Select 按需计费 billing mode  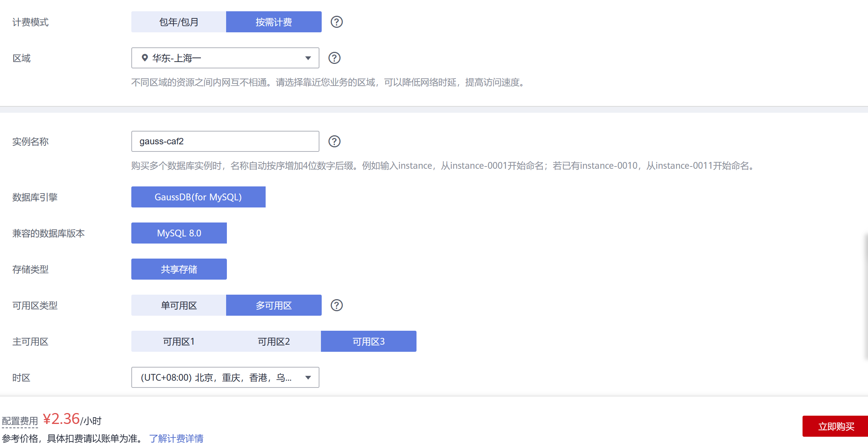(x=274, y=22)
